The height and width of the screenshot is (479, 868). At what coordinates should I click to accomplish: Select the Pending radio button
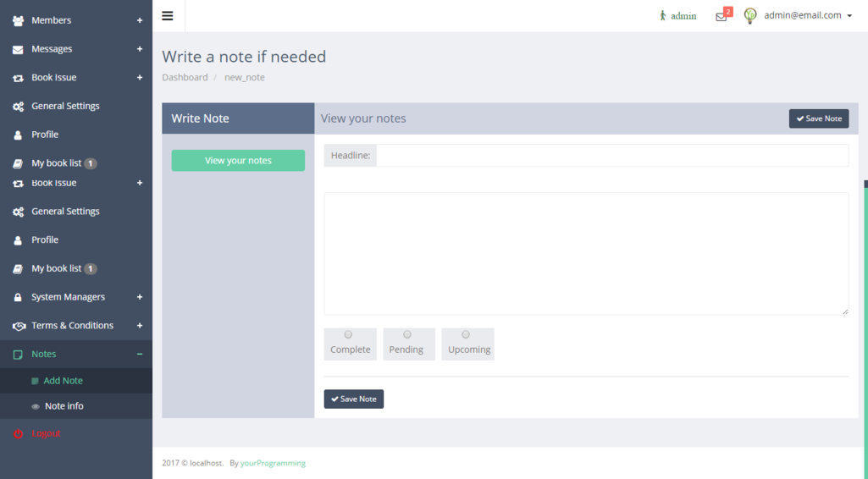coord(407,335)
